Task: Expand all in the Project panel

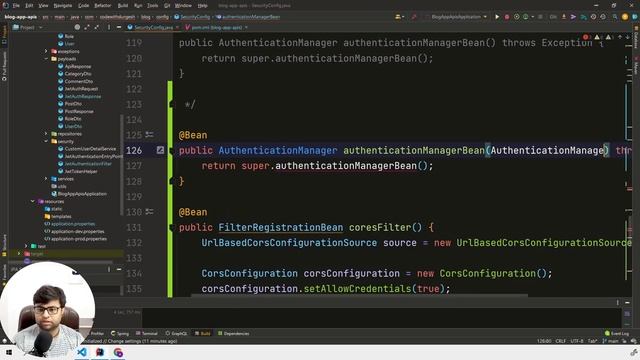Action: point(87,27)
